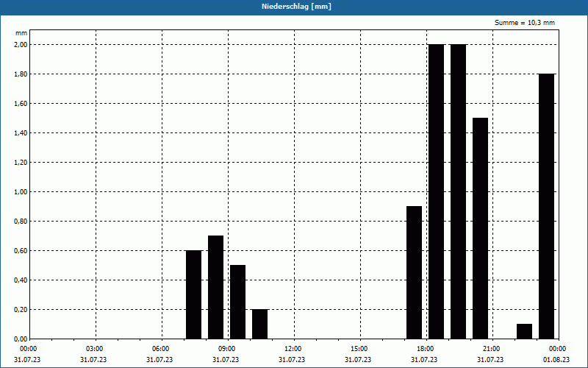Image resolution: width=588 pixels, height=368 pixels.
Task: Click the 31.07.23 date under 06:00
Action: [159, 360]
